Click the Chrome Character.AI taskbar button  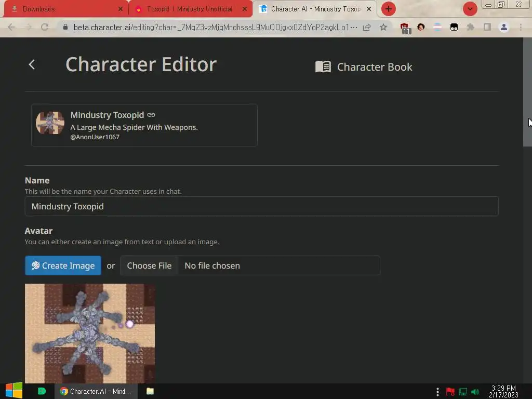point(96,391)
